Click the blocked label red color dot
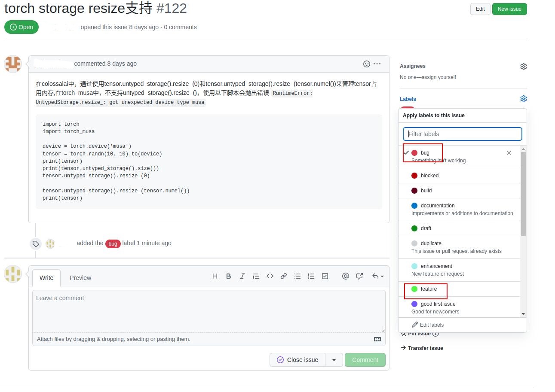 coord(414,176)
